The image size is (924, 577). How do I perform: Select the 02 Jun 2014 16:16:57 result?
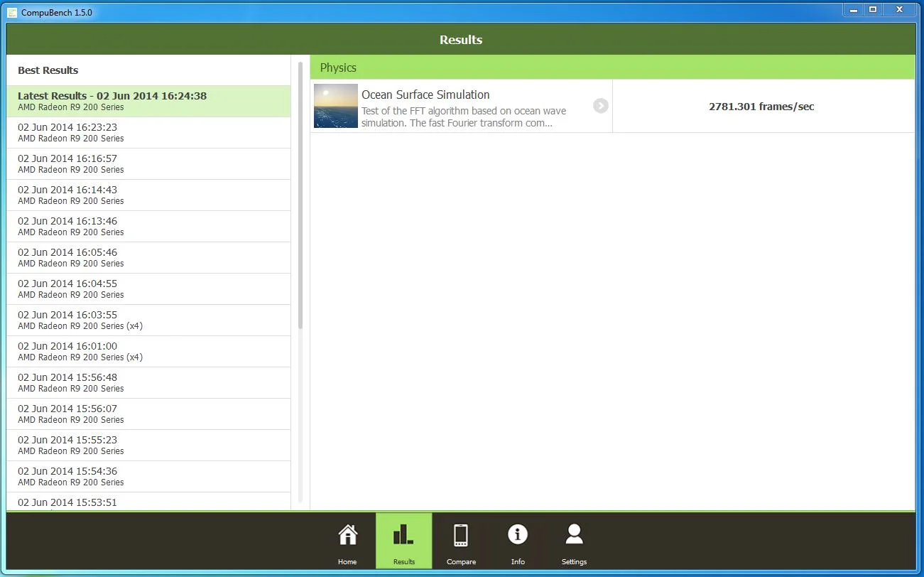148,164
